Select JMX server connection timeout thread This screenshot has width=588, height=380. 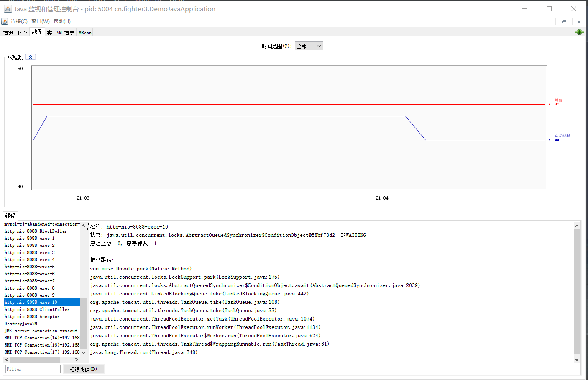(x=42, y=331)
